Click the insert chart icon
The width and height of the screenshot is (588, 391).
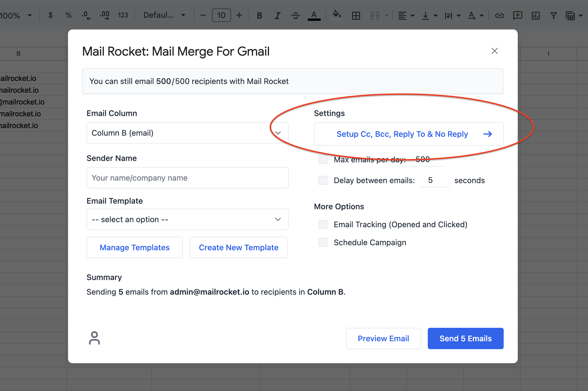pos(535,15)
